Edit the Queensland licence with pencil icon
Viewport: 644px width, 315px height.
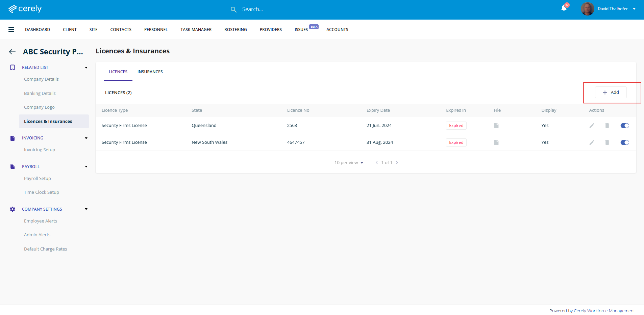click(592, 126)
